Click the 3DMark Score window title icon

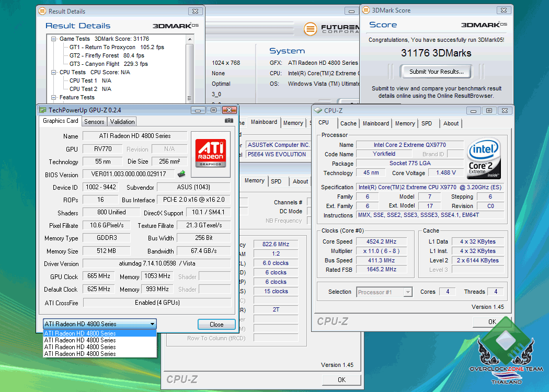click(x=366, y=10)
